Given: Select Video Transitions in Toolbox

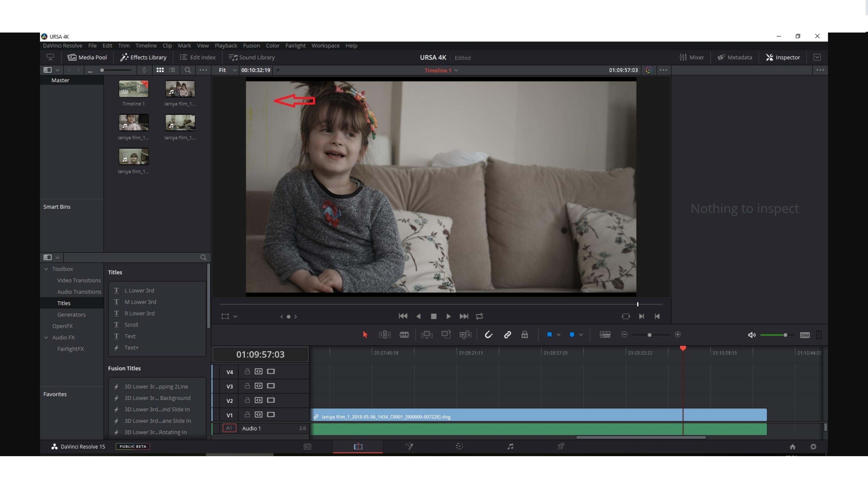Looking at the screenshot, I should (x=79, y=280).
